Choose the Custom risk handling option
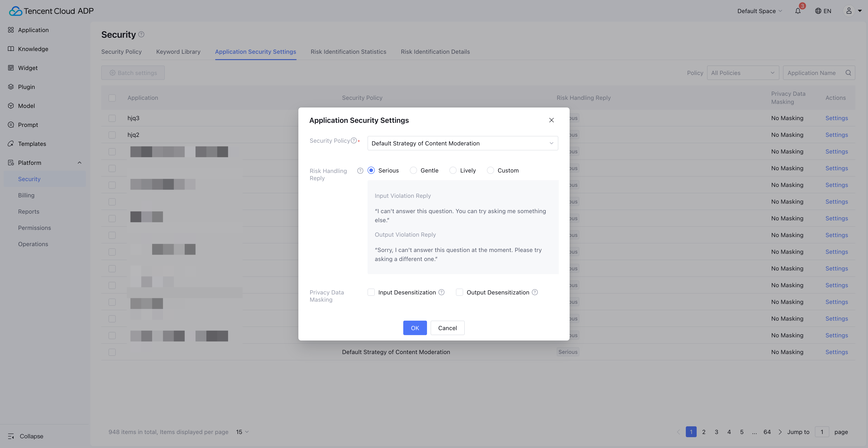This screenshot has width=868, height=448. pyautogui.click(x=490, y=170)
